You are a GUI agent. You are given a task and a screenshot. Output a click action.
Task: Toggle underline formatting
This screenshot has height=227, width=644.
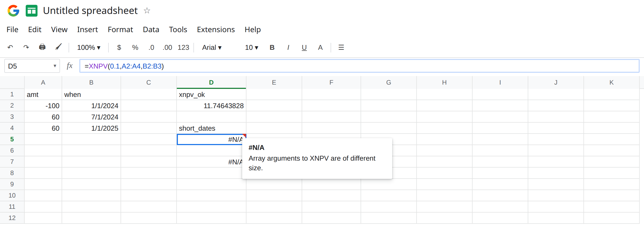(x=304, y=48)
